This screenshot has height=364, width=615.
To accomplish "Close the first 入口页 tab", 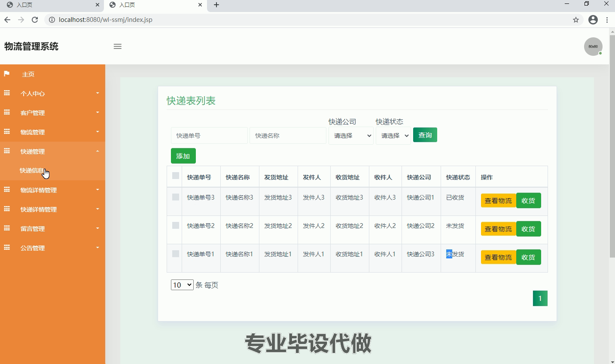I will [97, 5].
